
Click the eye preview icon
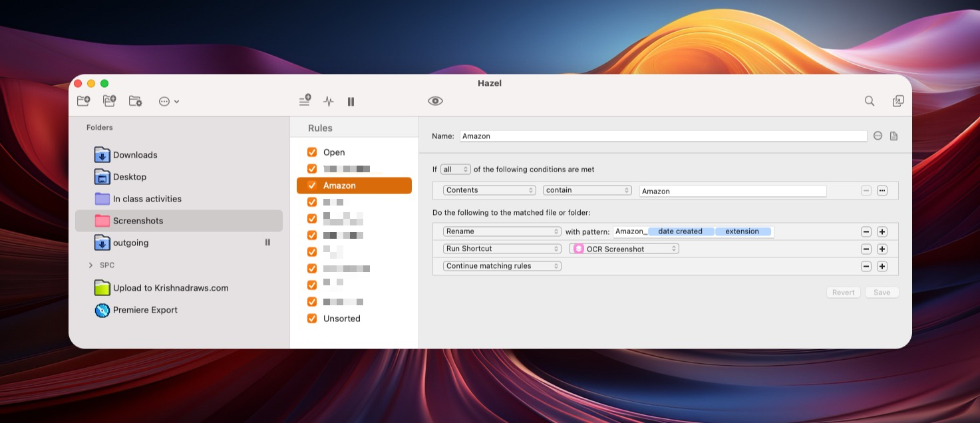click(x=435, y=101)
